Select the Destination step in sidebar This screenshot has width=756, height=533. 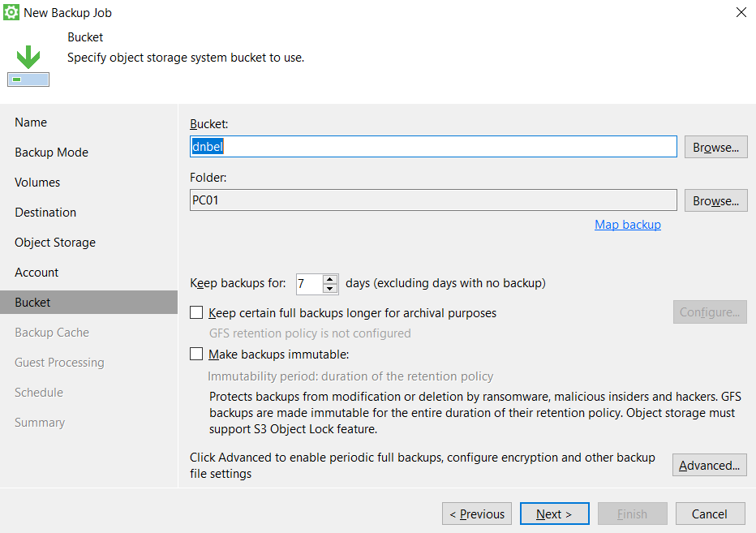[45, 213]
